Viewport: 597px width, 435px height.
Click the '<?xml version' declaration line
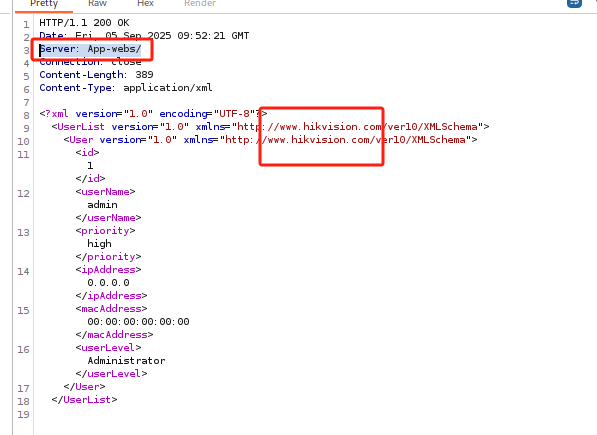pyautogui.click(x=153, y=114)
